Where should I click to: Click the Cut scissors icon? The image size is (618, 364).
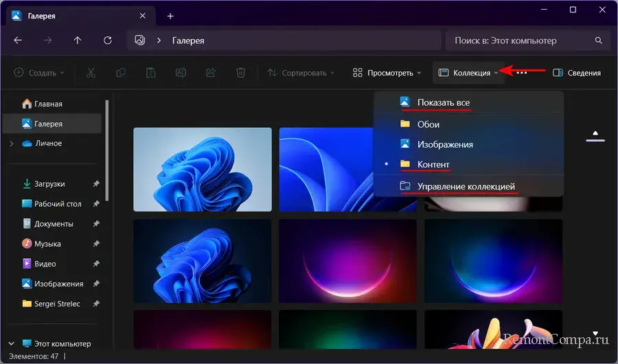(x=91, y=72)
